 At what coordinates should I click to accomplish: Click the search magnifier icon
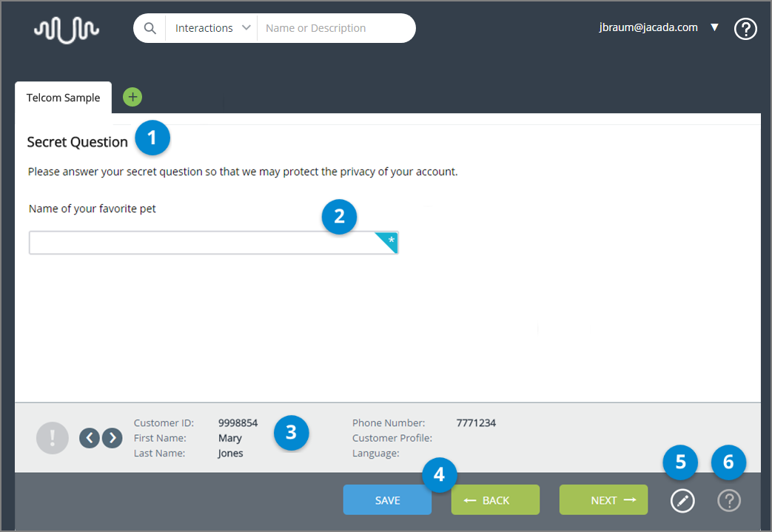pyautogui.click(x=150, y=28)
